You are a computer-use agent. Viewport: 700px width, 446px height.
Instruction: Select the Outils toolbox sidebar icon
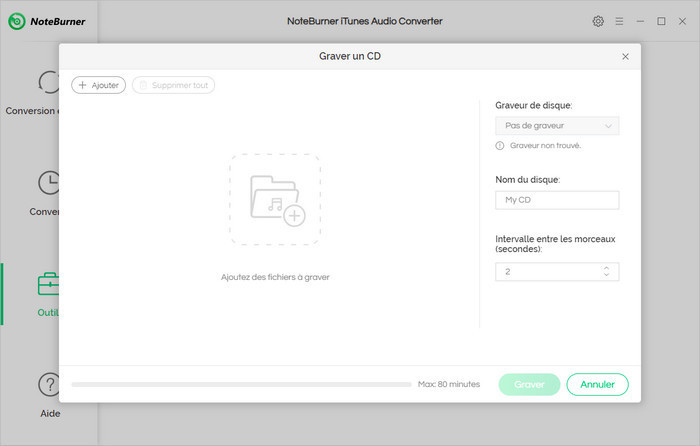(48, 284)
